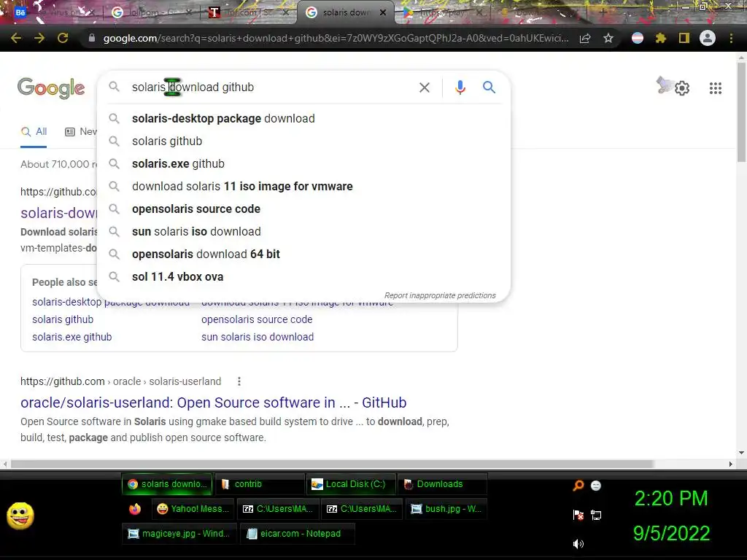Pick the sol 11.4 vbox ova suggestion
Screen dimensions: 747x560
pyautogui.click(x=303, y=276)
